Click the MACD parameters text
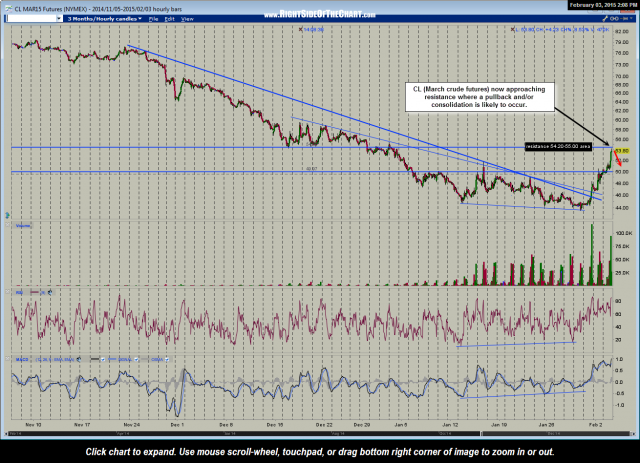640x463 pixels. pos(55,359)
